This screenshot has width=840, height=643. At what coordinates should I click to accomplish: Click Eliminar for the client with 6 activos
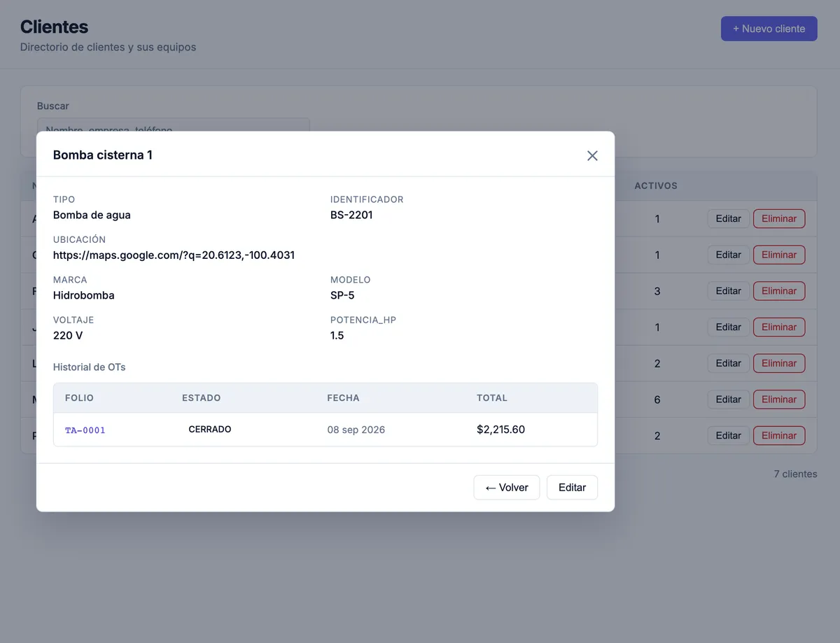pos(779,400)
